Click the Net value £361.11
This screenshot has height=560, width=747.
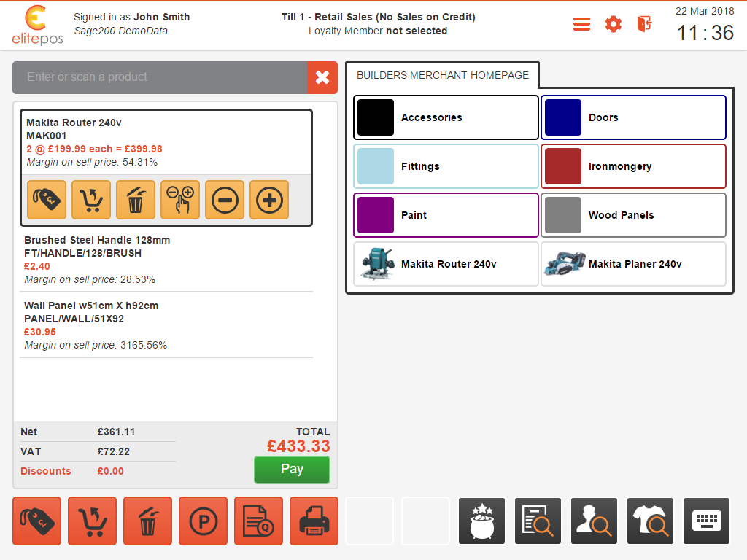(116, 432)
